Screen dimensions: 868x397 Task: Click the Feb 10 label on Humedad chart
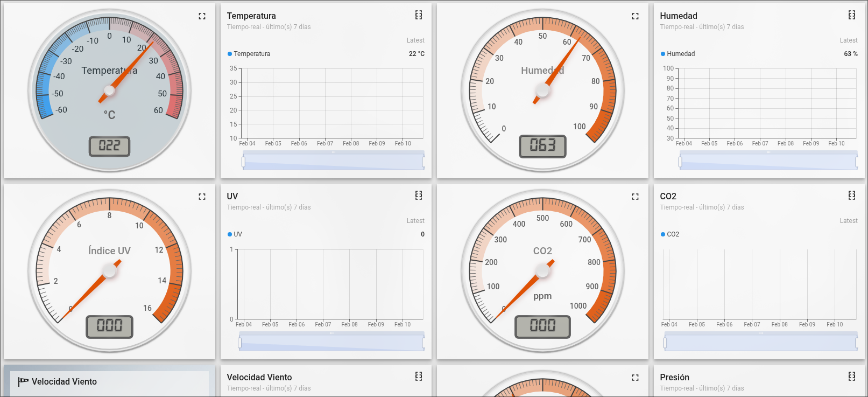tap(836, 143)
